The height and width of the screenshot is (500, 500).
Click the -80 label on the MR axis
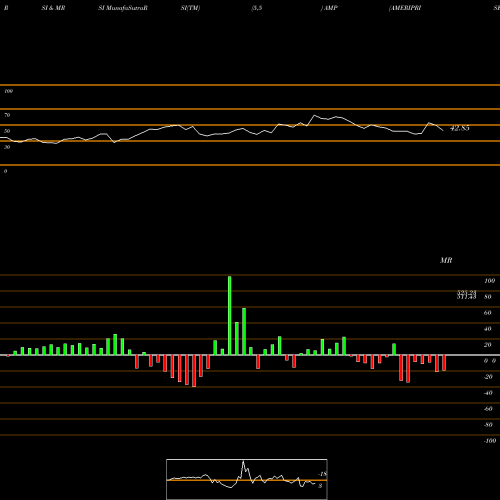pos(488,425)
